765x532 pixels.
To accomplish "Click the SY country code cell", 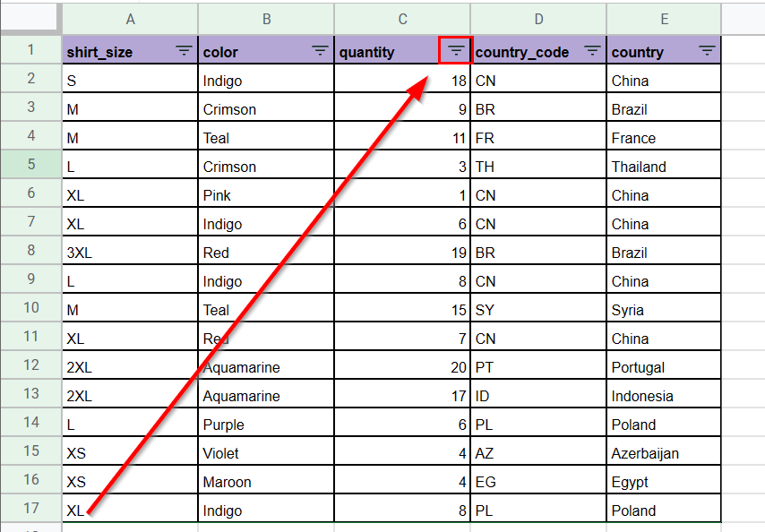I will pyautogui.click(x=538, y=308).
